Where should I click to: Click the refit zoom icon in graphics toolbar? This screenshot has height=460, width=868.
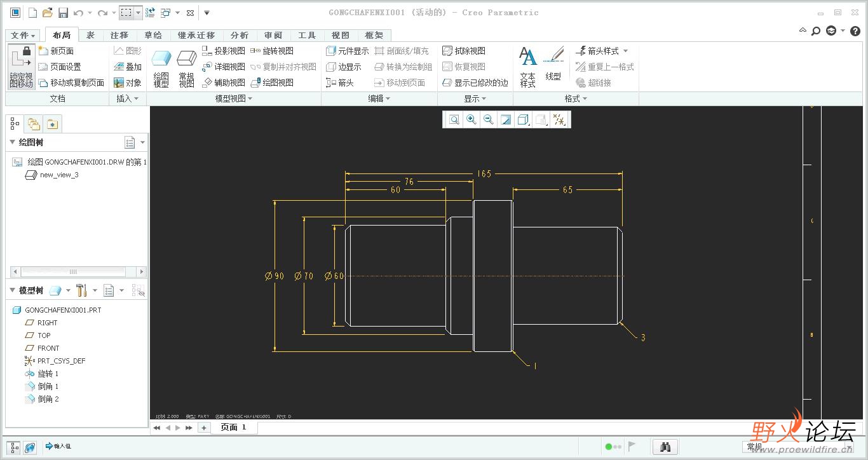(x=454, y=119)
